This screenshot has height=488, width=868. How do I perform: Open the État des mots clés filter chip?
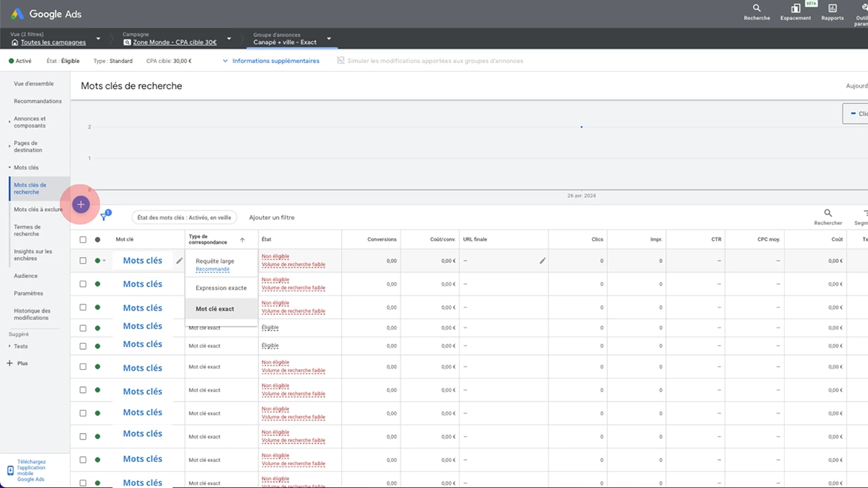[184, 218]
